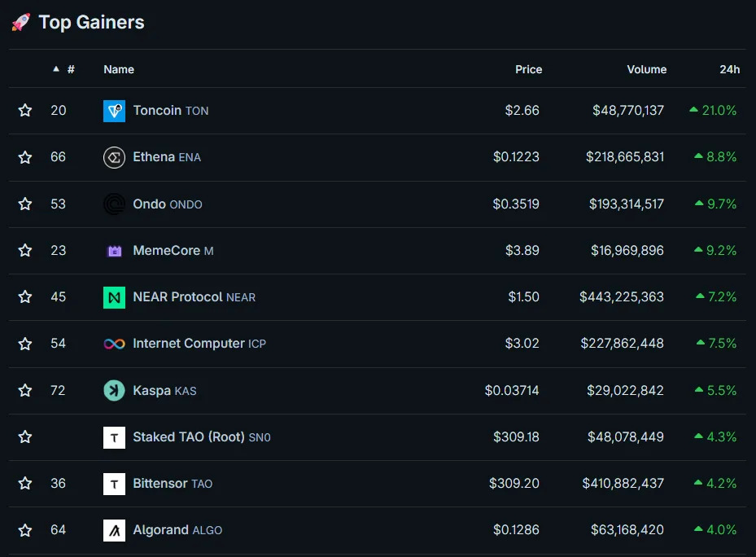
Task: Favorite Bittensor with its star
Action: pyautogui.click(x=25, y=483)
